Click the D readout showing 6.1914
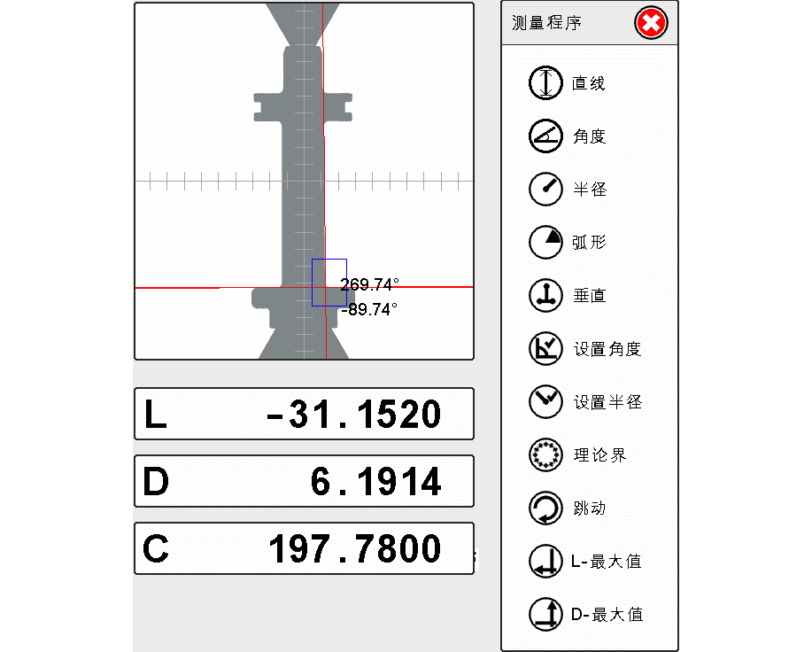 click(x=304, y=481)
